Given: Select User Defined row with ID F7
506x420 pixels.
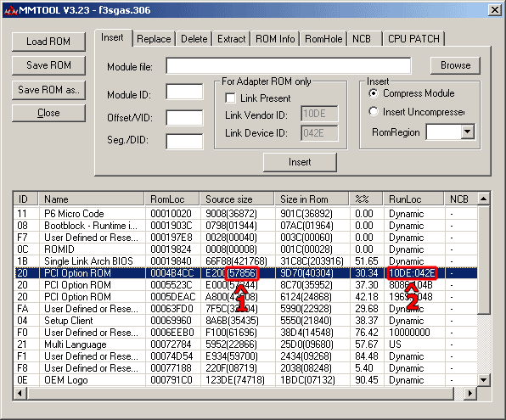Looking at the screenshot, I should [x=246, y=238].
